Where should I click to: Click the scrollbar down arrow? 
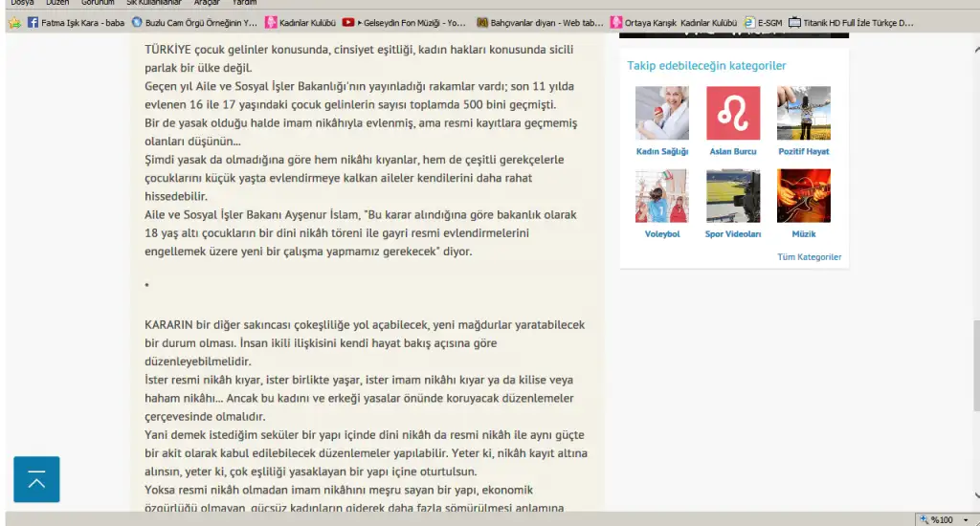(x=977, y=495)
